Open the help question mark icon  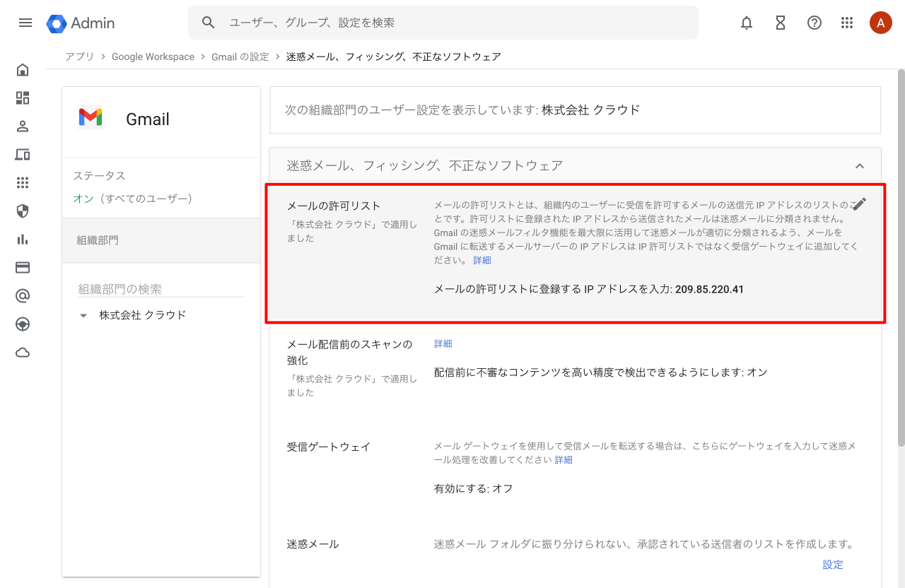pos(814,23)
